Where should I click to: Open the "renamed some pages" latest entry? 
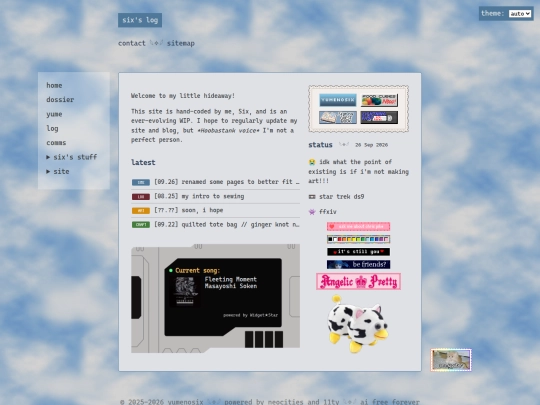click(x=227, y=182)
